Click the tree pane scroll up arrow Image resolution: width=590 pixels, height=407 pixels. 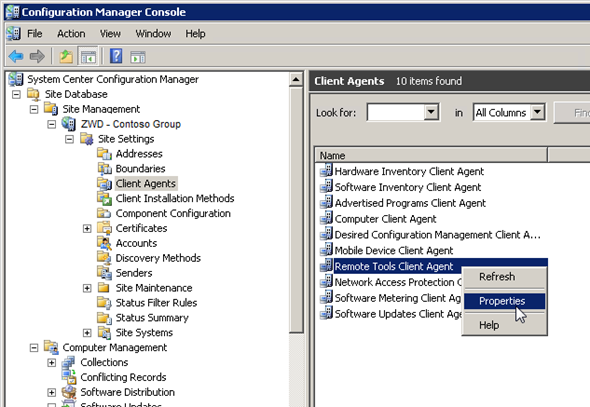(296, 80)
